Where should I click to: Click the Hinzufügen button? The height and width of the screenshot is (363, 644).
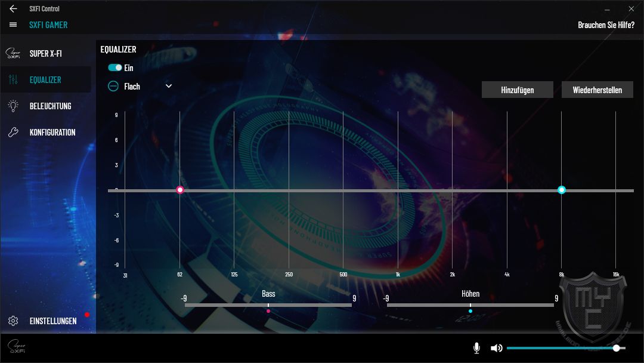[517, 90]
